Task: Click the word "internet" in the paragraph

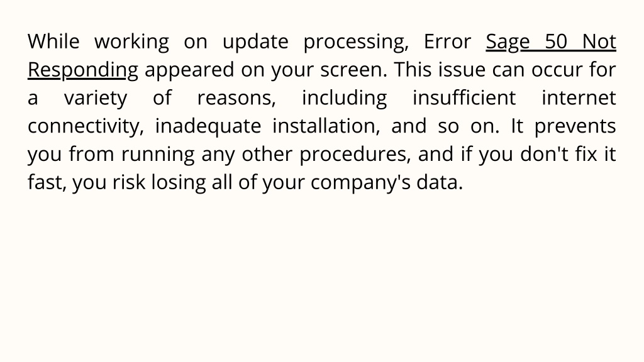Action: pos(579,97)
